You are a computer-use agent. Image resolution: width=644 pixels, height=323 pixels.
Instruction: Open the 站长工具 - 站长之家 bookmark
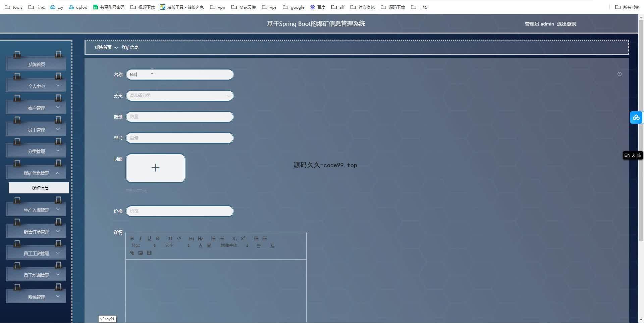point(182,7)
